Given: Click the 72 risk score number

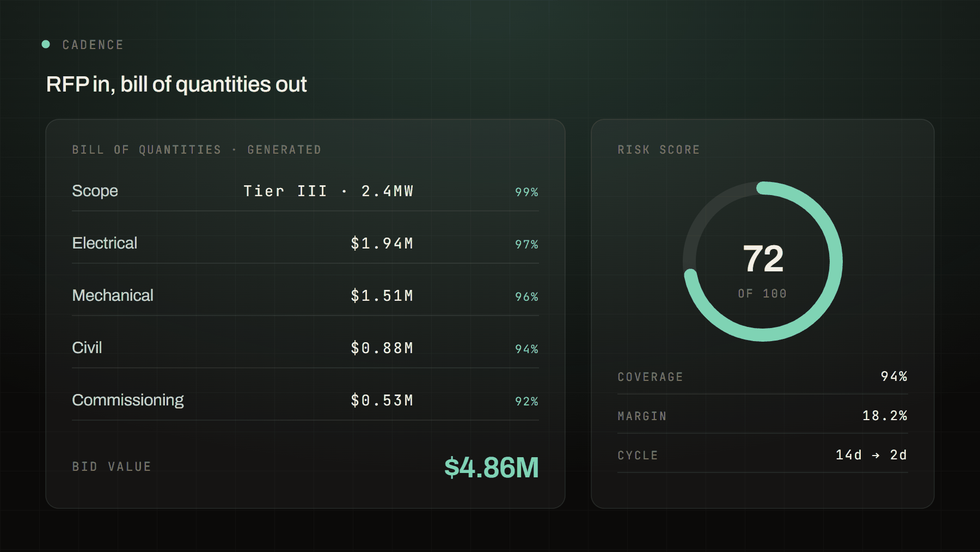Looking at the screenshot, I should (763, 259).
